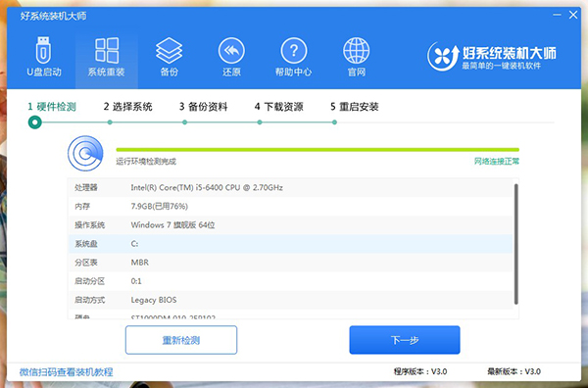
Task: Click the 网络连接正常 network status text
Action: point(497,162)
